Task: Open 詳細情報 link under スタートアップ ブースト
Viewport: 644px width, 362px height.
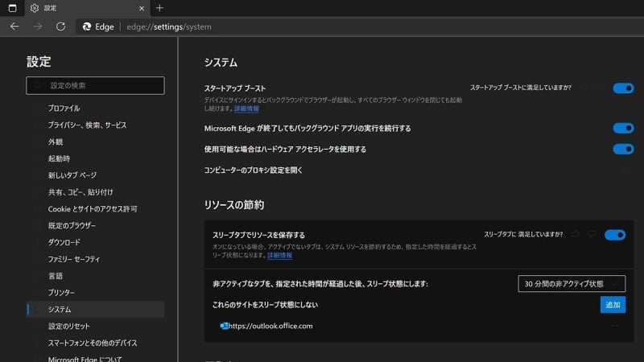Action: [246, 109]
